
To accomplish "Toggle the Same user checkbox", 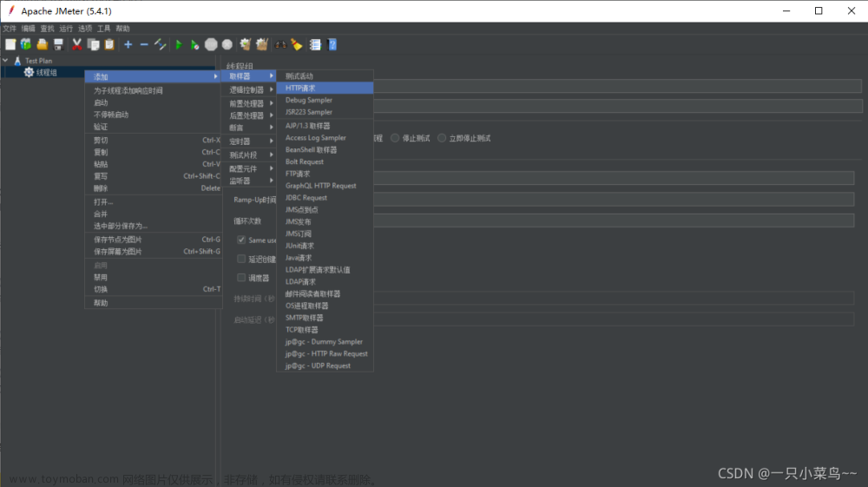I will [241, 240].
